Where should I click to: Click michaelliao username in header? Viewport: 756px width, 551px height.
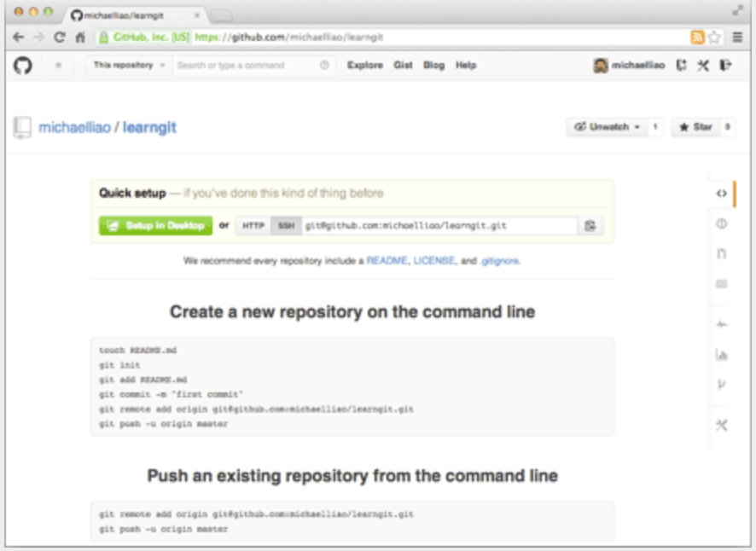pos(638,65)
